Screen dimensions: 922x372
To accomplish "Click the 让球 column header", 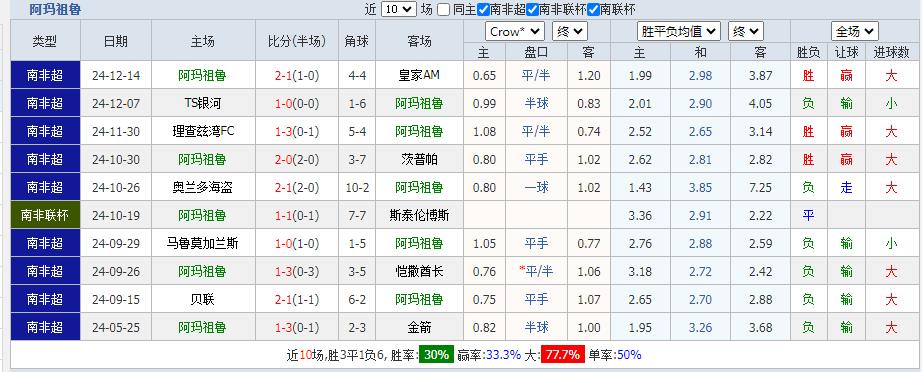I will tap(847, 52).
